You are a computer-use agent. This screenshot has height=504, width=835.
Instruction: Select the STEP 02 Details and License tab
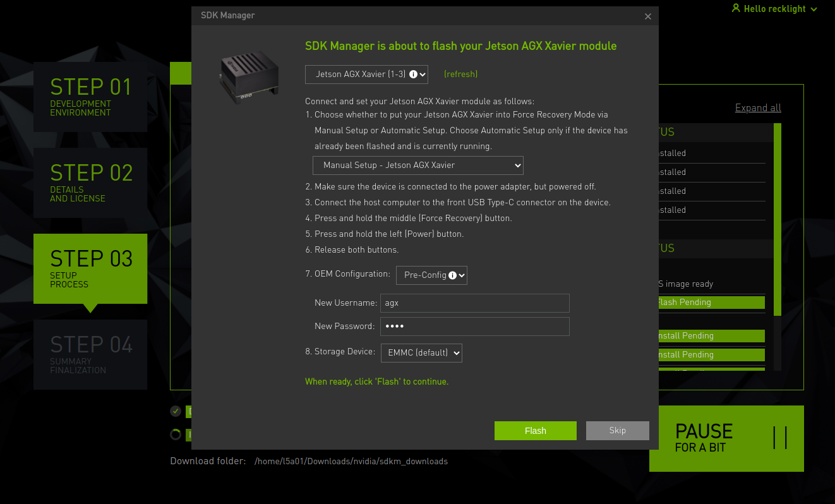90,182
